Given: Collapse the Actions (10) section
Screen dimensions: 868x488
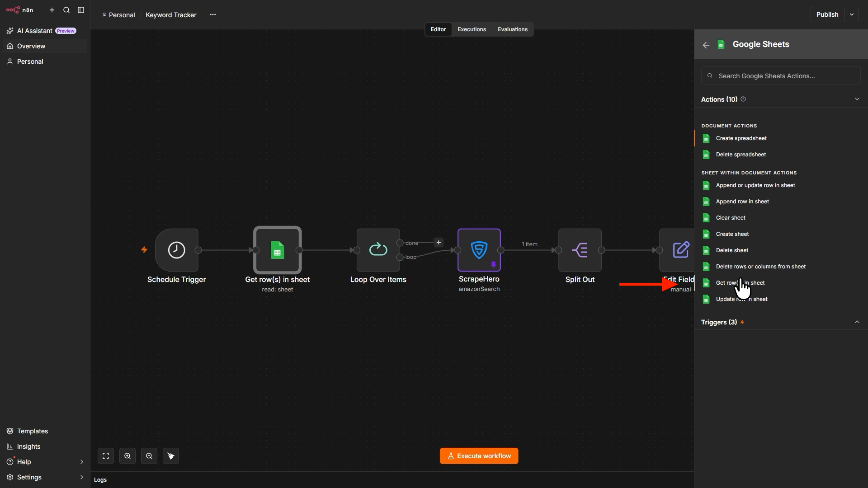Looking at the screenshot, I should click(x=857, y=99).
